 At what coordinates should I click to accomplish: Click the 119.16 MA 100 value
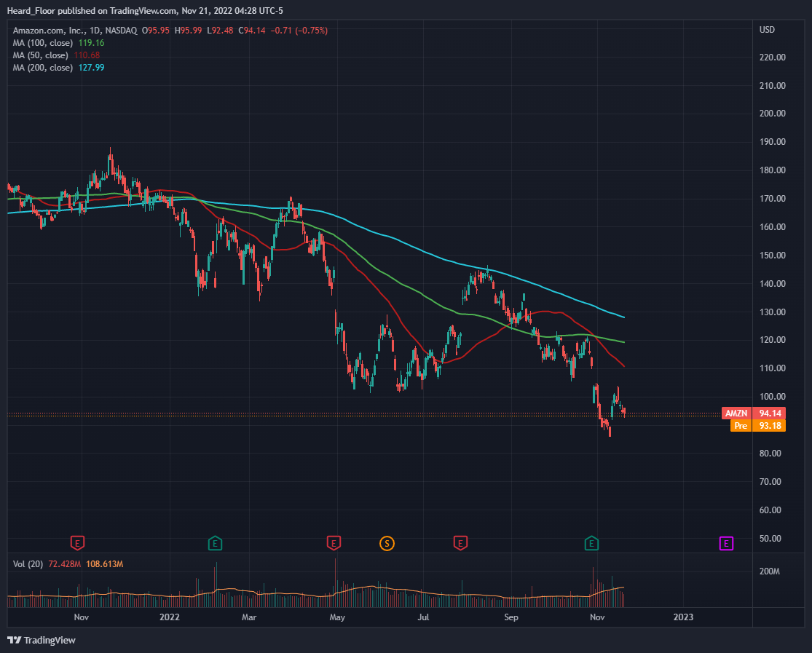click(x=91, y=43)
